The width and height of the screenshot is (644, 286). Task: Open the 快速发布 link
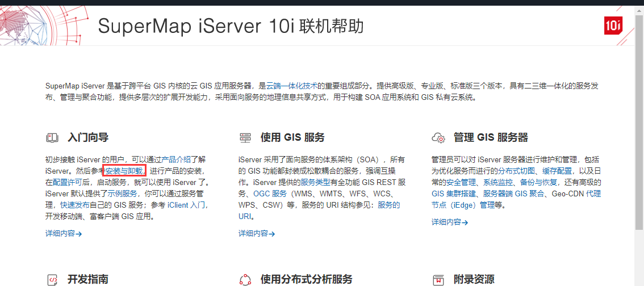(x=75, y=205)
